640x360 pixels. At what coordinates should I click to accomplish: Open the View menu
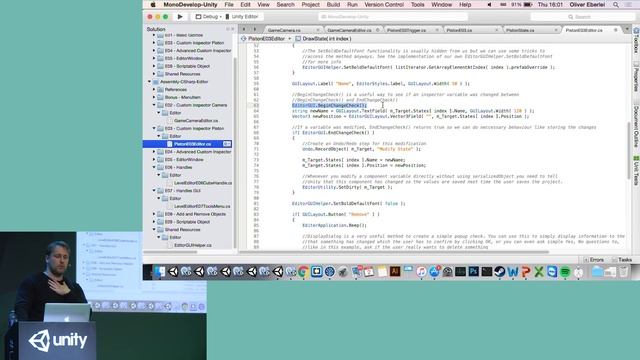tap(263, 4)
